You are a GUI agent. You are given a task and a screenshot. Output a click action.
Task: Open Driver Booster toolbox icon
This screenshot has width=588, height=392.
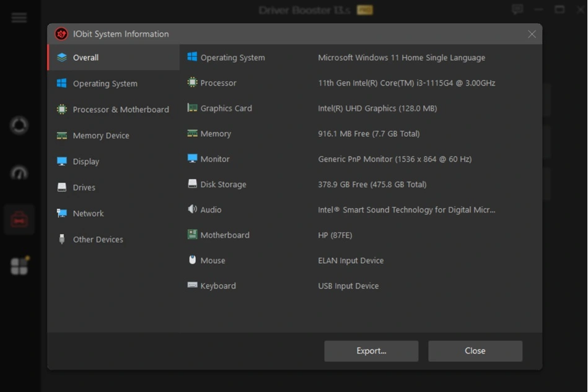point(19,220)
